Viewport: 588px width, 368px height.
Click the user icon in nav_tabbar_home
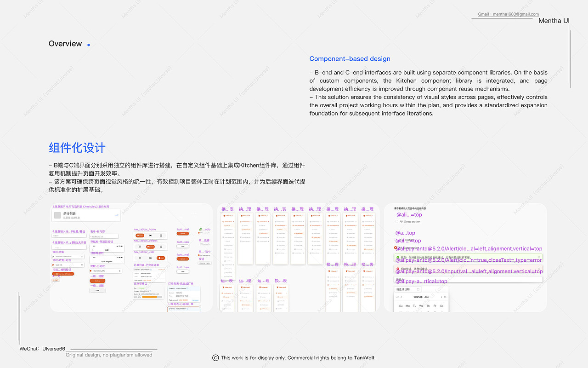(161, 236)
